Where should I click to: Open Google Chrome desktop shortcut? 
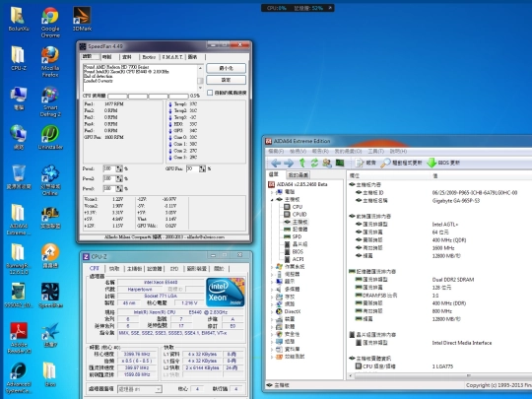tap(50, 23)
